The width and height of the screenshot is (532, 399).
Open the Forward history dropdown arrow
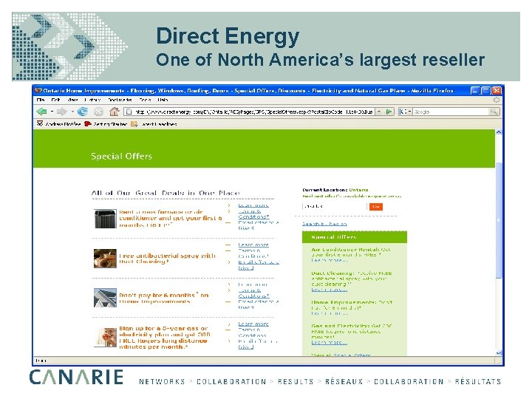[72, 112]
